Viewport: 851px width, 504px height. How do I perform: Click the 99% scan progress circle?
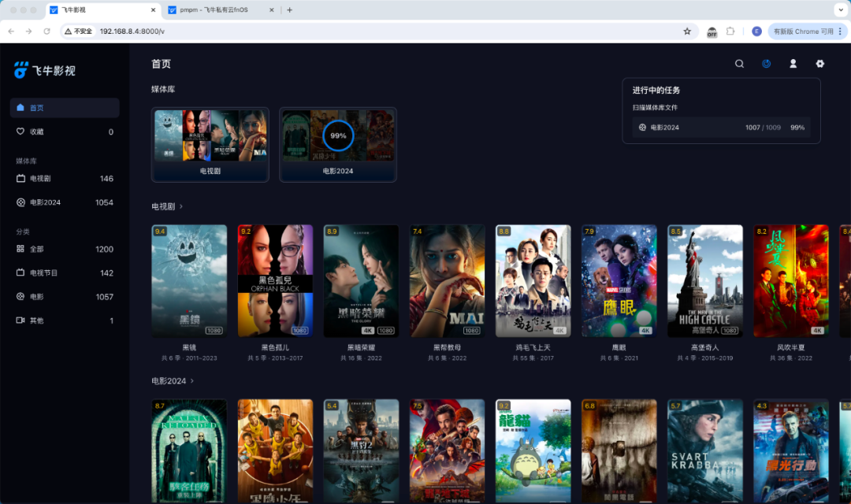pos(338,135)
